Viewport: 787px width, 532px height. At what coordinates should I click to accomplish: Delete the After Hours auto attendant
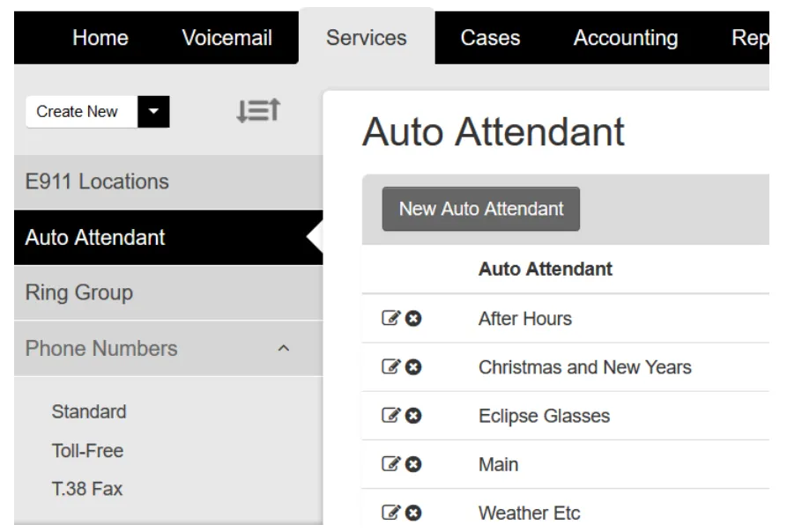tap(414, 319)
